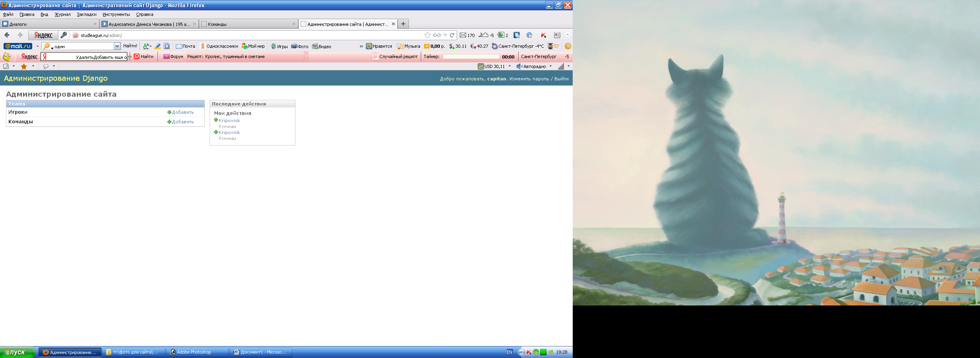Open dropdown arrow beside the orange star
Screen dimensions: 980x358
[x=33, y=66]
